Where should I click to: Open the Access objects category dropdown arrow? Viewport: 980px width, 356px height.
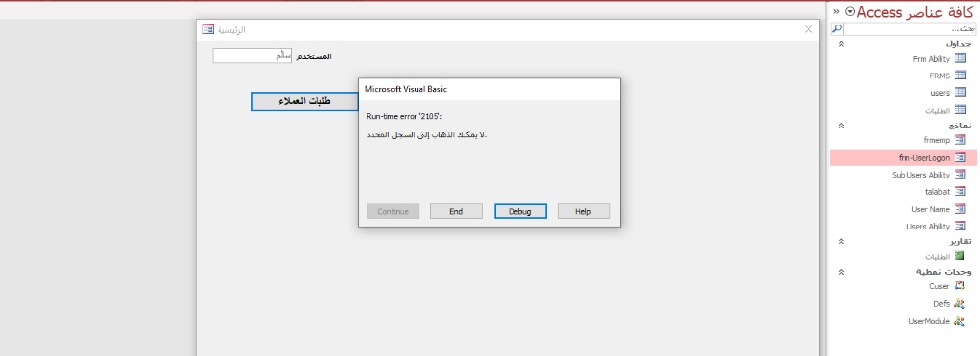pos(849,11)
